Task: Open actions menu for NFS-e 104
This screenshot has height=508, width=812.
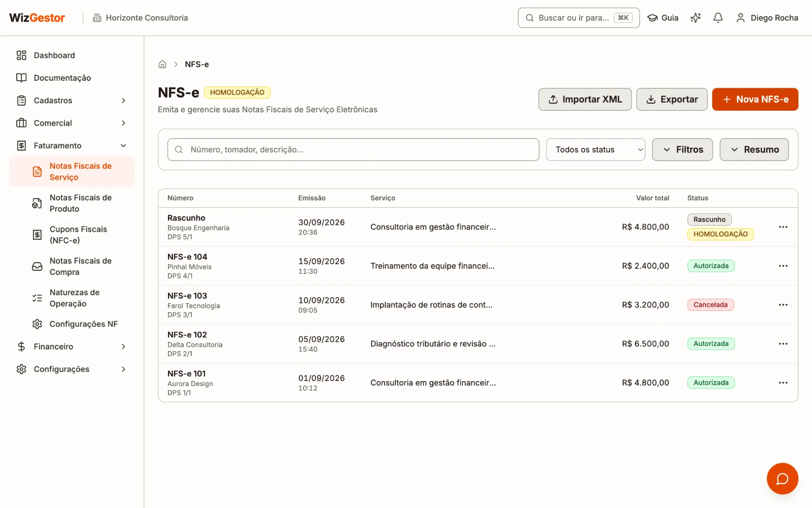Action: (x=783, y=266)
